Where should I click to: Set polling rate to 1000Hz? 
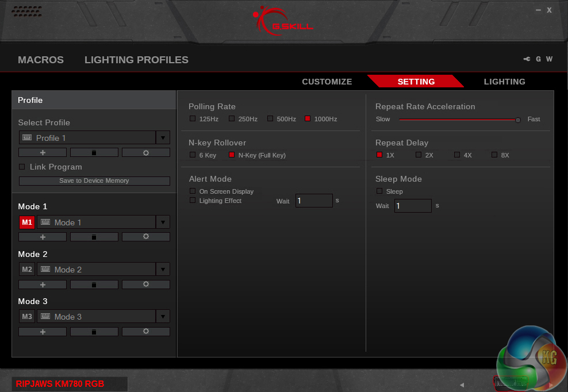click(308, 118)
